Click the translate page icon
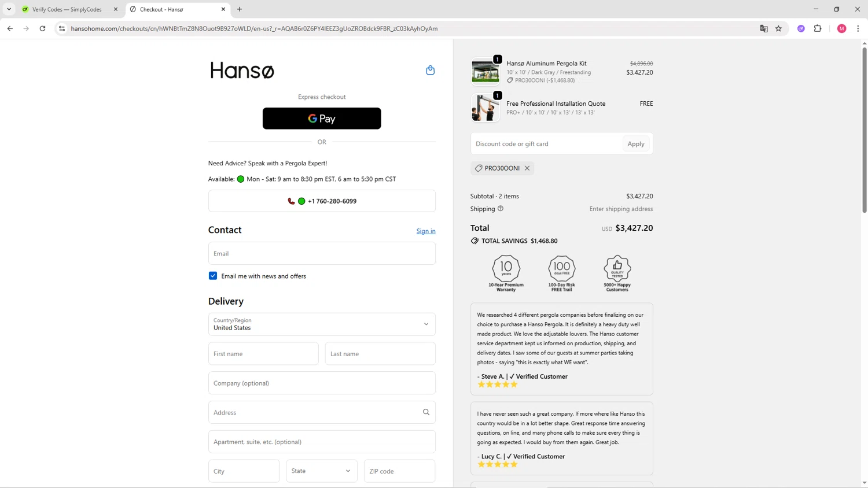Viewport: 868px width, 488px height. point(764,28)
